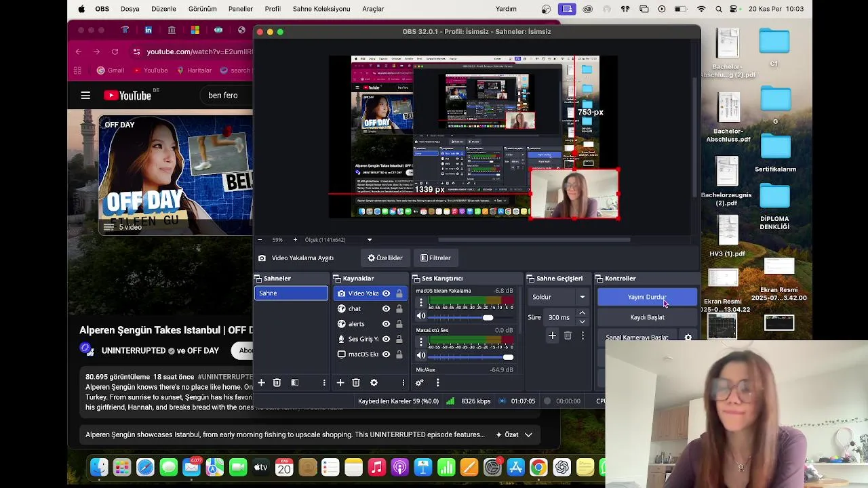Unlock the alerts source
The width and height of the screenshot is (868, 488).
coord(399,324)
